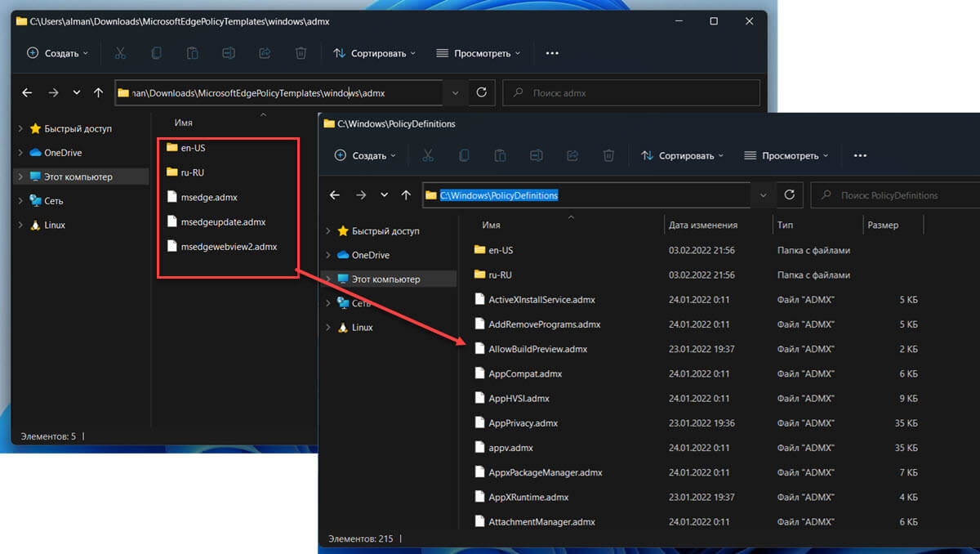Expand the Этот компьютер sidebar entry
This screenshot has height=554, width=980.
tap(328, 279)
